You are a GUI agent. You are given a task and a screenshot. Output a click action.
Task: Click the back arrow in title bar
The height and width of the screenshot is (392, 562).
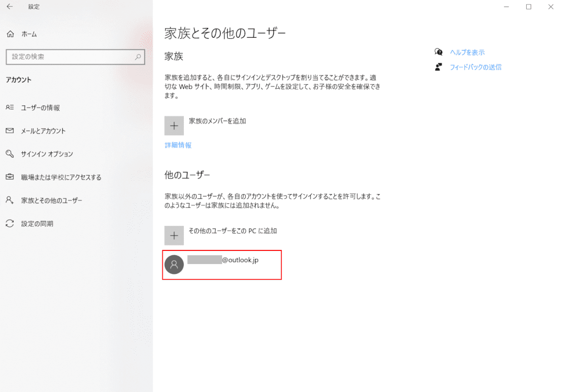point(10,6)
